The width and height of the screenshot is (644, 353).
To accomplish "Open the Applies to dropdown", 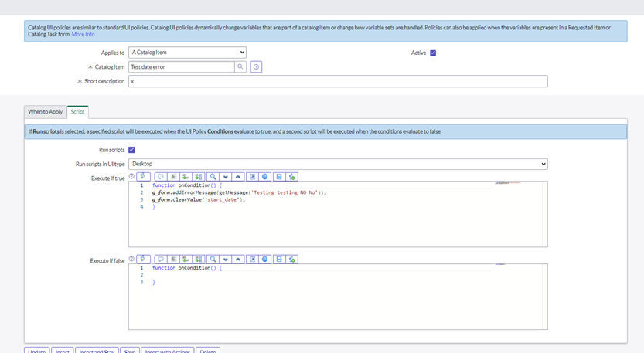I will pos(187,52).
